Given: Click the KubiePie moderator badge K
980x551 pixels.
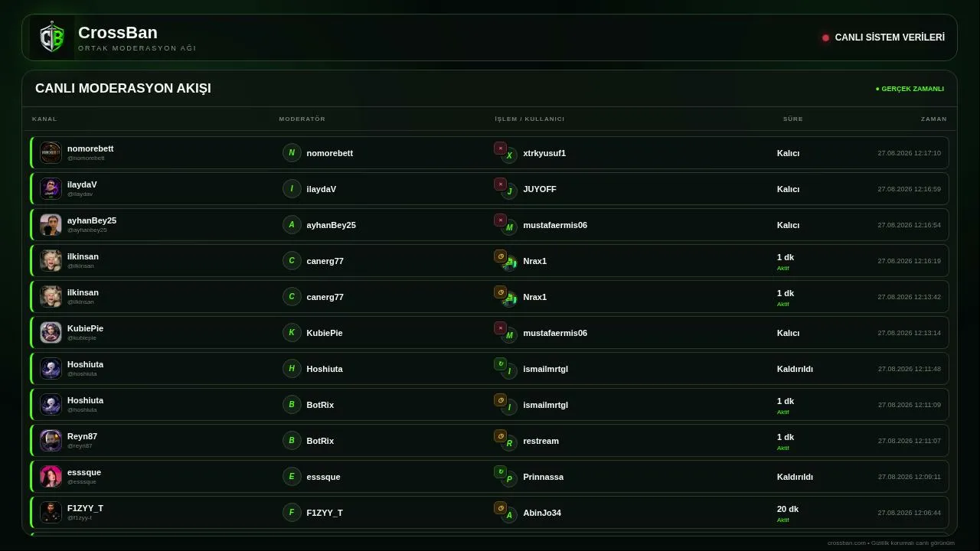Looking at the screenshot, I should (292, 333).
